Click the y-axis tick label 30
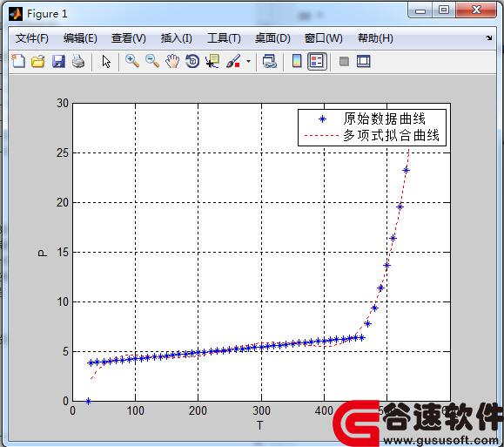 coord(63,104)
